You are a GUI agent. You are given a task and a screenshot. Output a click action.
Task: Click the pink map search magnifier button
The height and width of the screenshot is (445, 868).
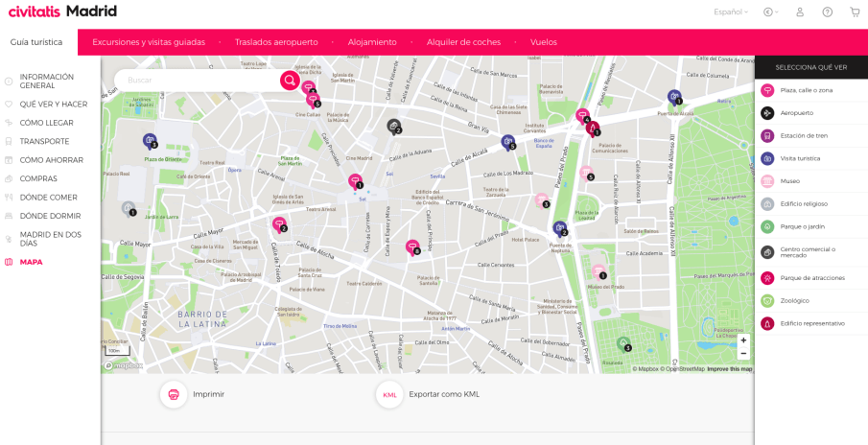pyautogui.click(x=289, y=81)
